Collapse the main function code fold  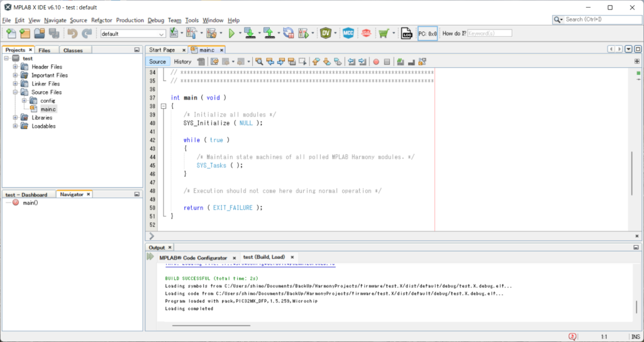pos(164,106)
